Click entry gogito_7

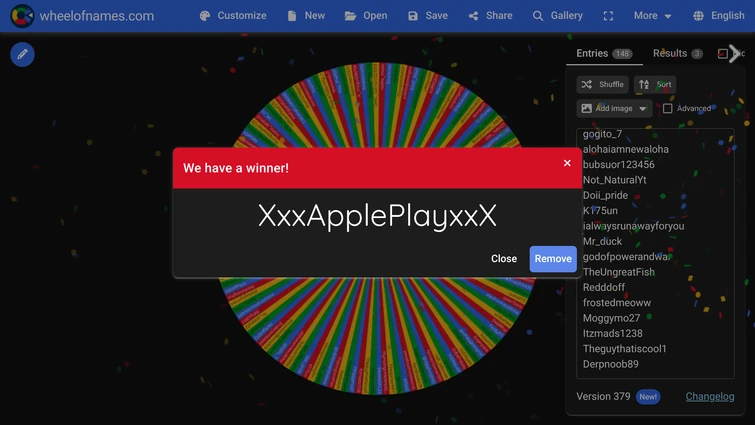(x=602, y=134)
